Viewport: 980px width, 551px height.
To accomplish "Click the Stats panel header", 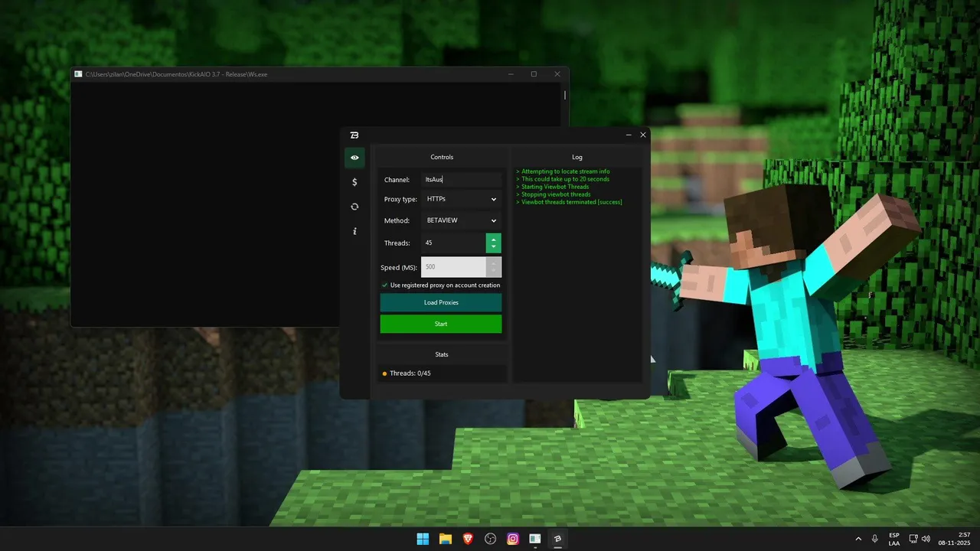I will point(442,354).
